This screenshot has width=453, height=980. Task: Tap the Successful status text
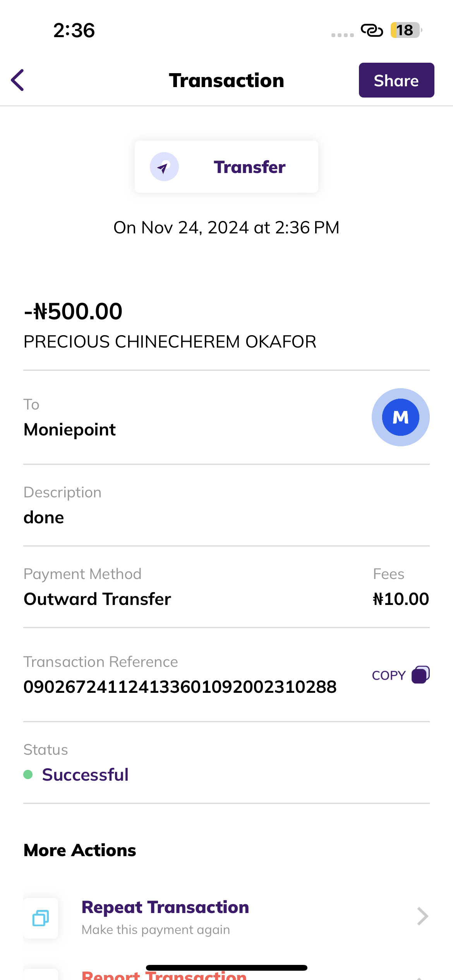85,774
